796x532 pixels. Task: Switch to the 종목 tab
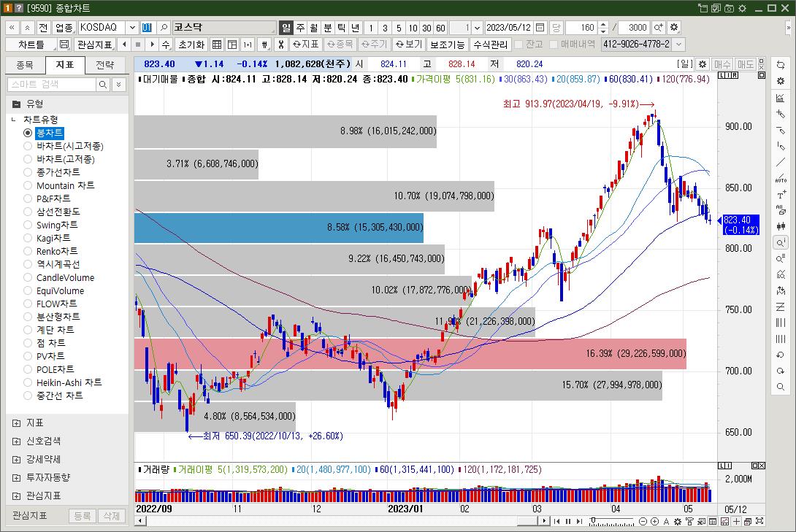(25, 65)
